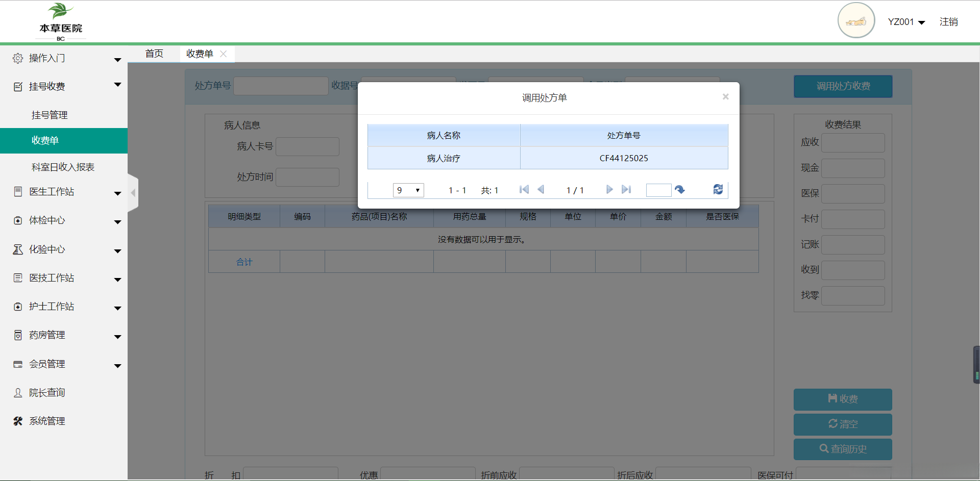This screenshot has height=481, width=980.
Task: Click the 化验中心 flask icon
Action: point(18,249)
